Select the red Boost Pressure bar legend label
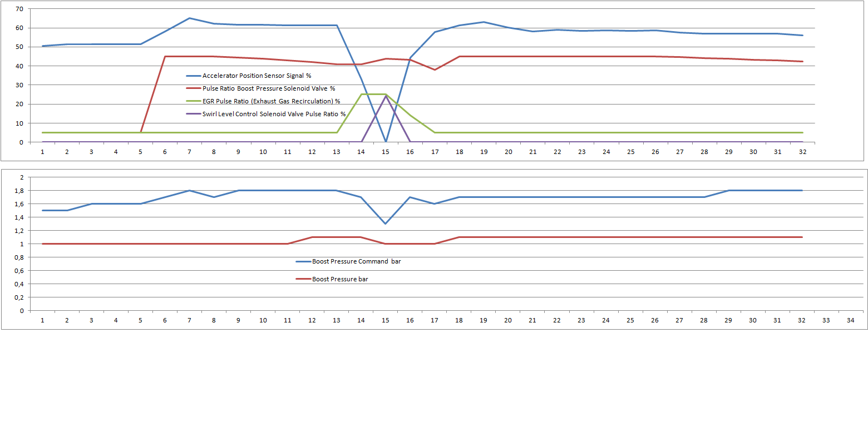868x437 pixels. tap(340, 279)
